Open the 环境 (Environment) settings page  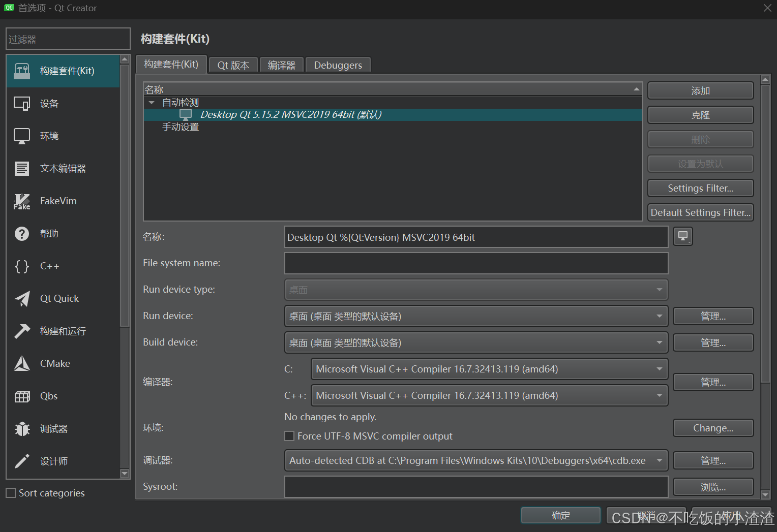[x=22, y=136]
